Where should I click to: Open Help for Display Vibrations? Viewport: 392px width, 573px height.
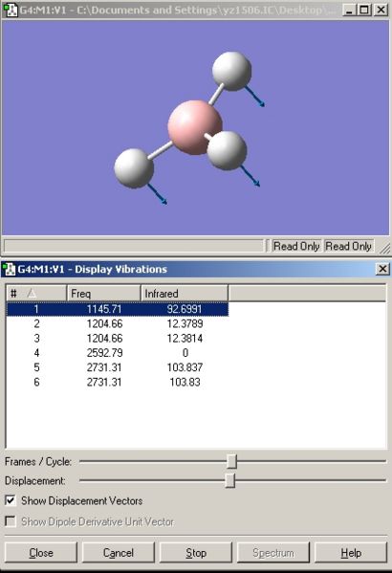click(351, 553)
